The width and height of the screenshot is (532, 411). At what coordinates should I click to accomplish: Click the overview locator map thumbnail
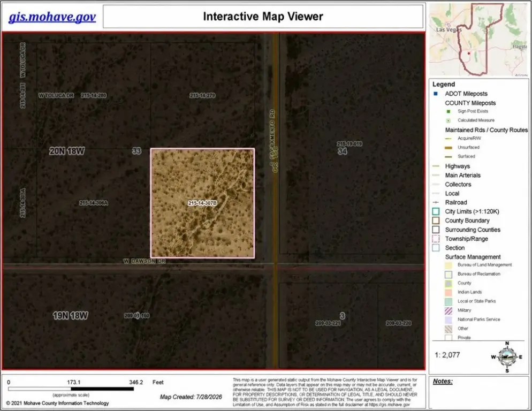pyautogui.click(x=478, y=40)
